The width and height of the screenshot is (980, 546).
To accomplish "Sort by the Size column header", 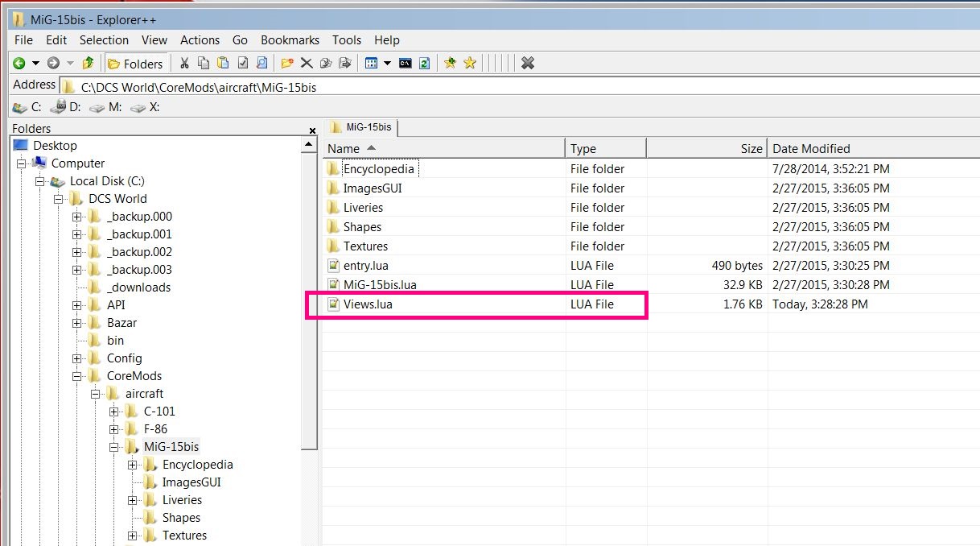I will (x=706, y=148).
